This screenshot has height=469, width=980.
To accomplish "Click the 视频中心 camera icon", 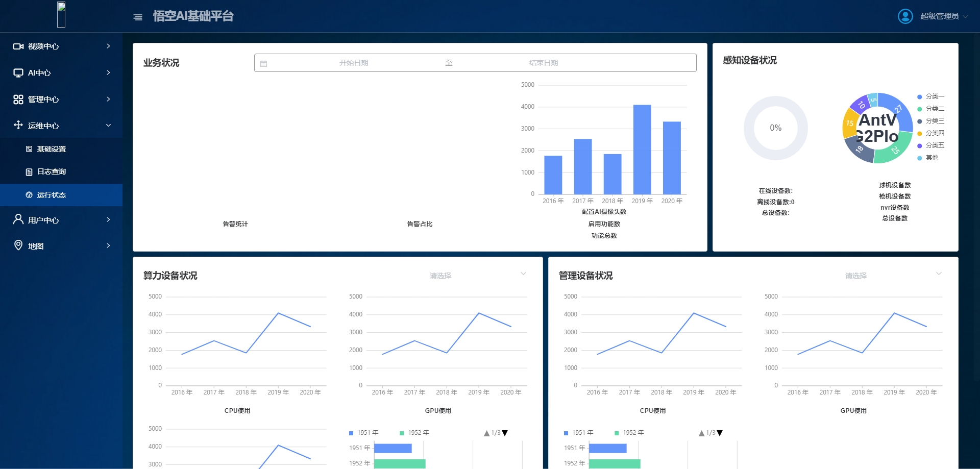I will coord(18,46).
